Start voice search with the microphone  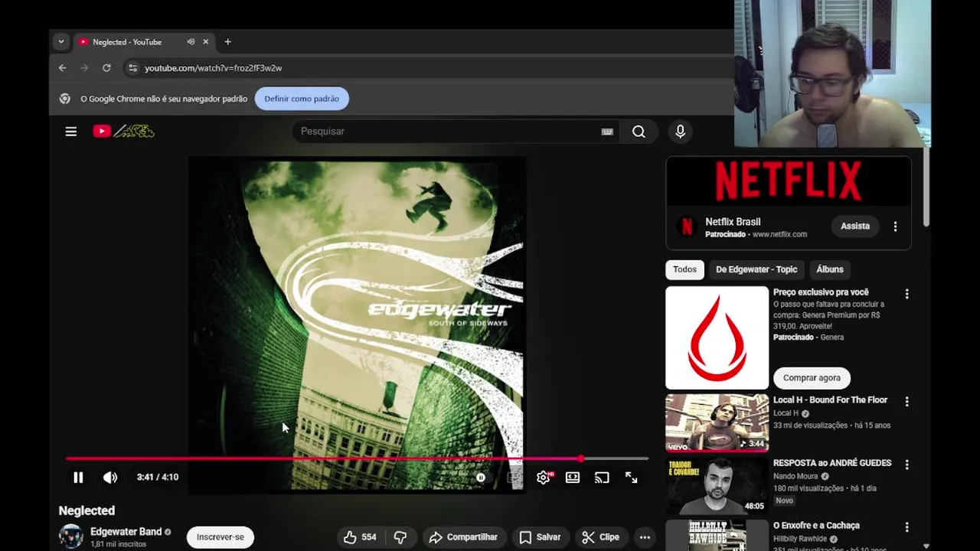tap(680, 132)
